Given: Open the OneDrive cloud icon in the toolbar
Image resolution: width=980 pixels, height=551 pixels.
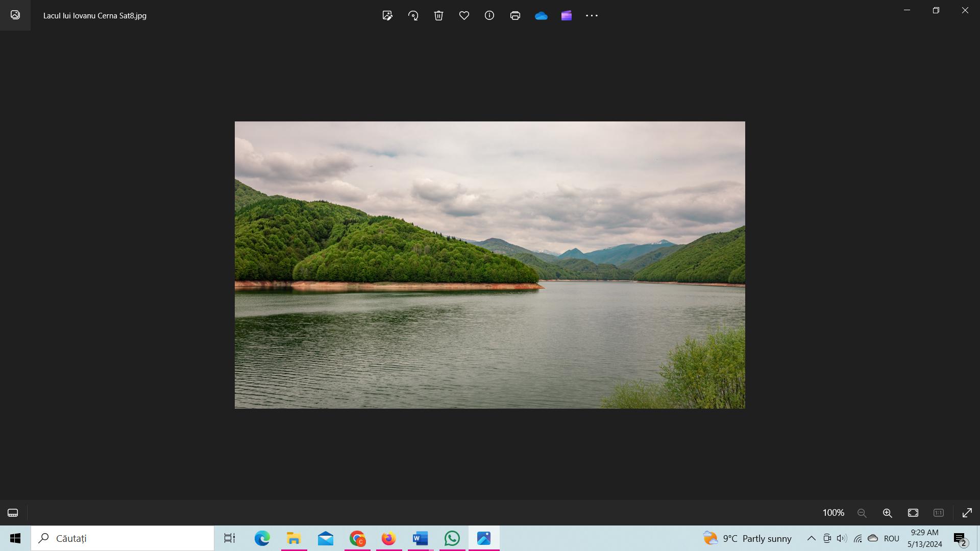Looking at the screenshot, I should (x=541, y=16).
